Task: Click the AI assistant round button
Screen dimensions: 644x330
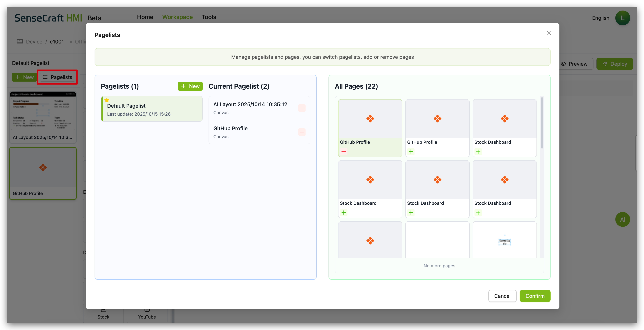Action: 622,219
